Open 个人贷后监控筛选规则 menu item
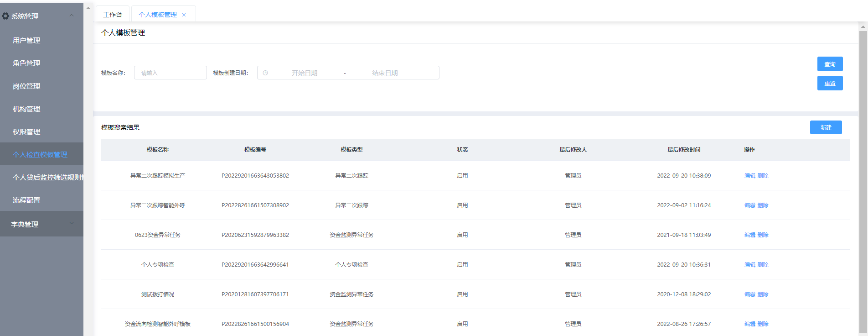This screenshot has height=336, width=868. (x=48, y=177)
